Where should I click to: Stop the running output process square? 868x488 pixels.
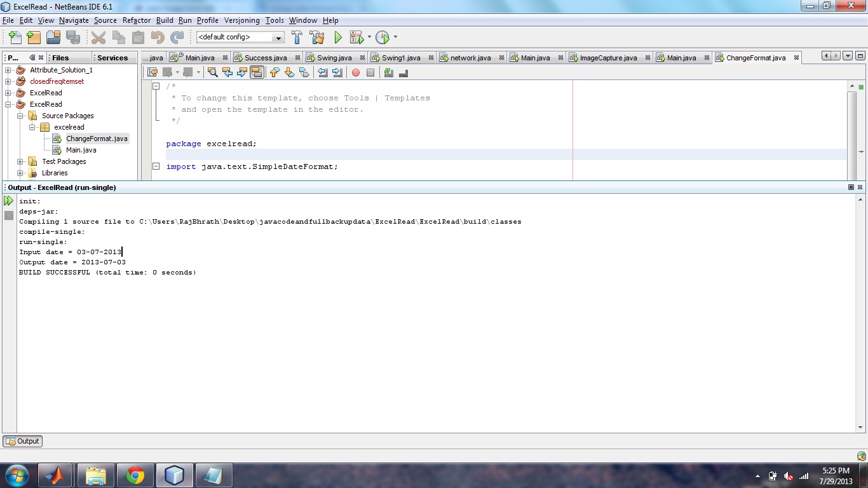point(8,215)
